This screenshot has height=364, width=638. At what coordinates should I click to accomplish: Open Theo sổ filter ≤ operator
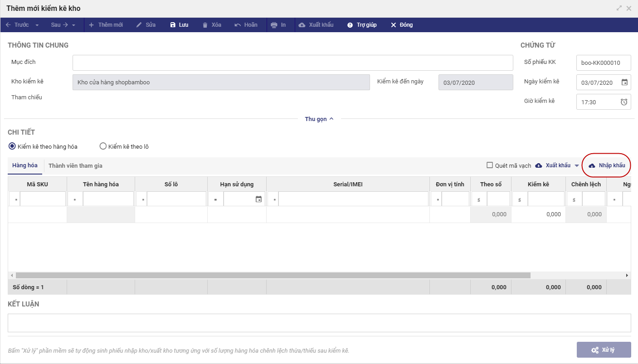(479, 199)
